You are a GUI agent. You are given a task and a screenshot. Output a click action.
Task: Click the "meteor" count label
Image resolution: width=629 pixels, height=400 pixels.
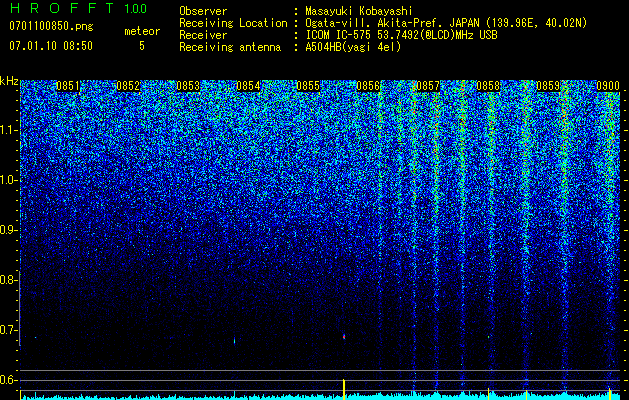click(142, 31)
